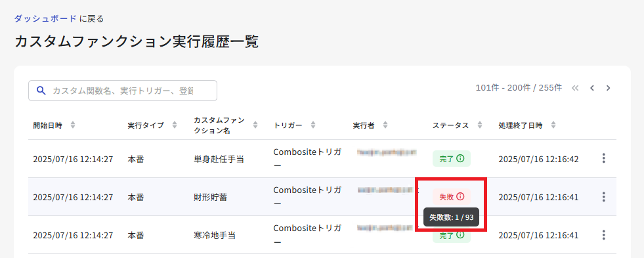Click the 失敗 status badge

(x=452, y=197)
